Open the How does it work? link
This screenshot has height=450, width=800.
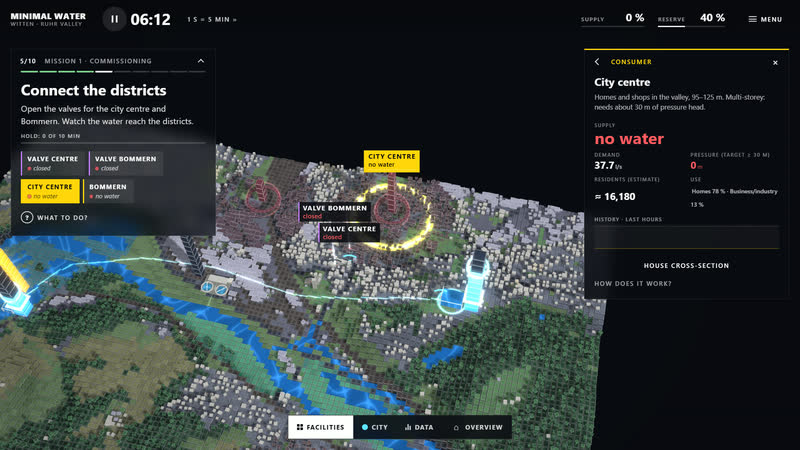pos(633,284)
